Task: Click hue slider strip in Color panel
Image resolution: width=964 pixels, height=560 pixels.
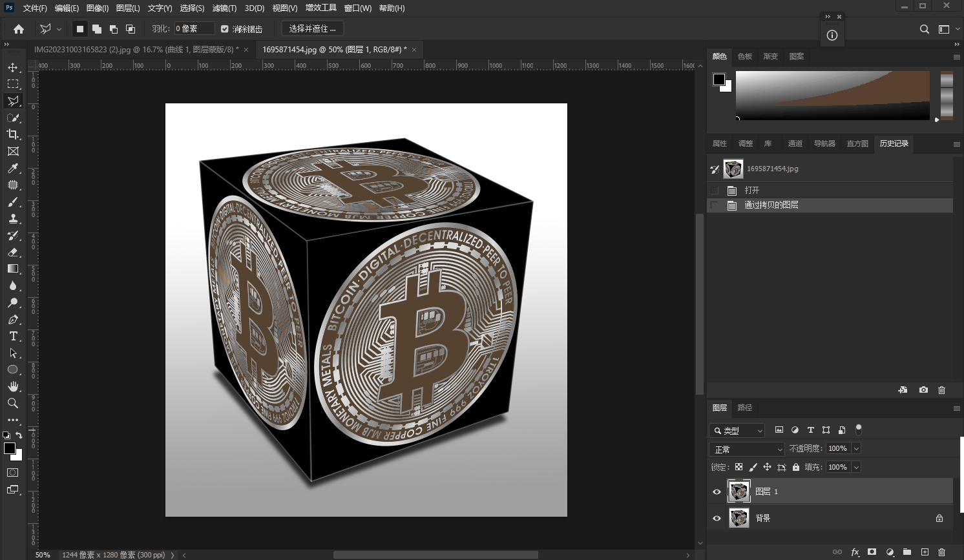Action: pyautogui.click(x=947, y=95)
